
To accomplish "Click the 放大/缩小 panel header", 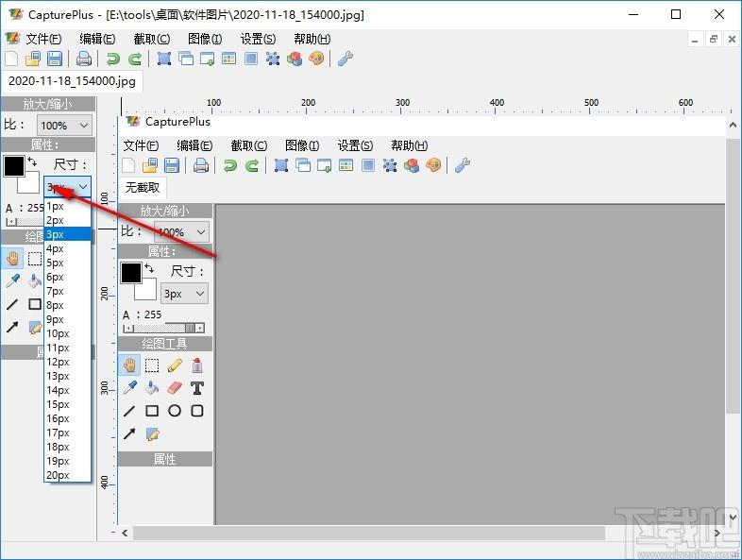I will [48, 104].
